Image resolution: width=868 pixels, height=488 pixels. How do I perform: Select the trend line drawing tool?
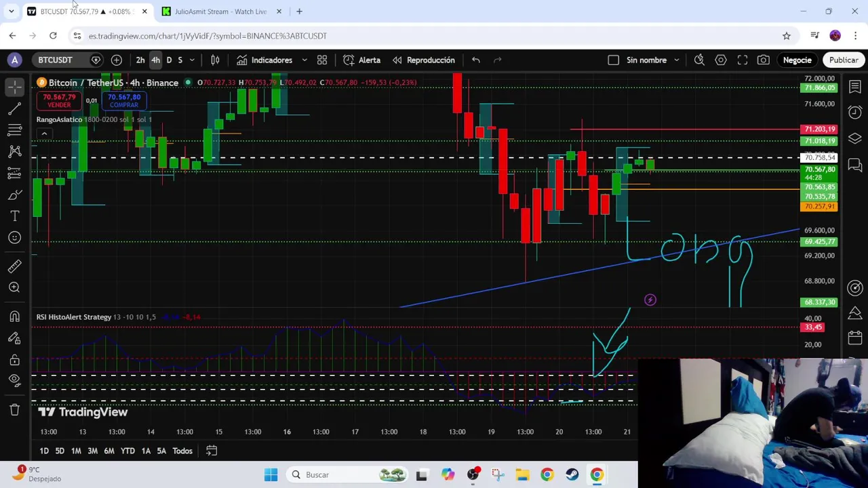pyautogui.click(x=14, y=108)
